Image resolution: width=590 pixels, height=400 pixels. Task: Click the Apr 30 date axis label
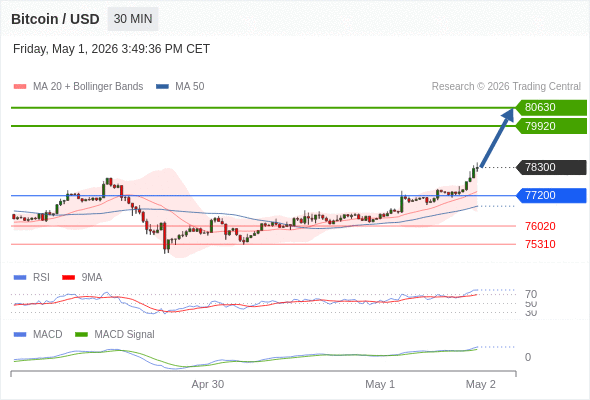tap(208, 384)
